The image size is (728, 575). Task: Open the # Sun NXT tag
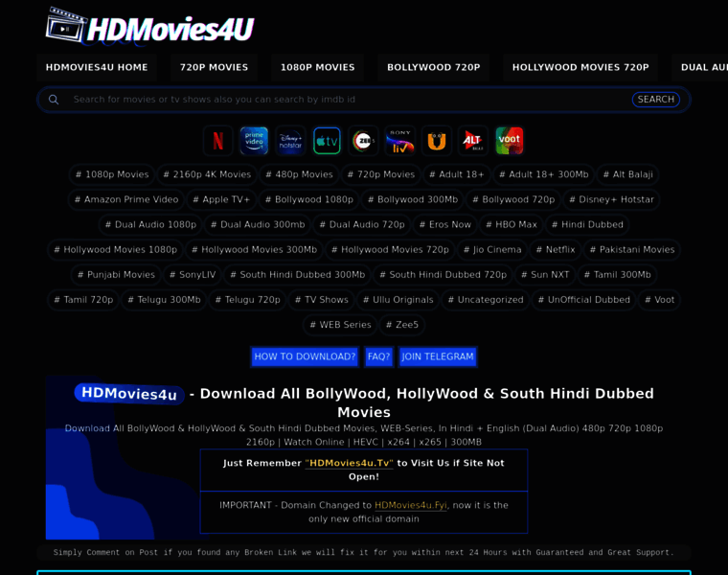point(545,275)
